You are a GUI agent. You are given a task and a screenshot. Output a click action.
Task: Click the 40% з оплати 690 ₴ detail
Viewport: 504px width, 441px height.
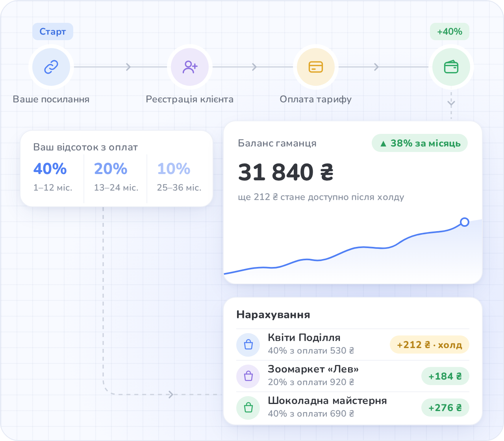click(x=311, y=414)
